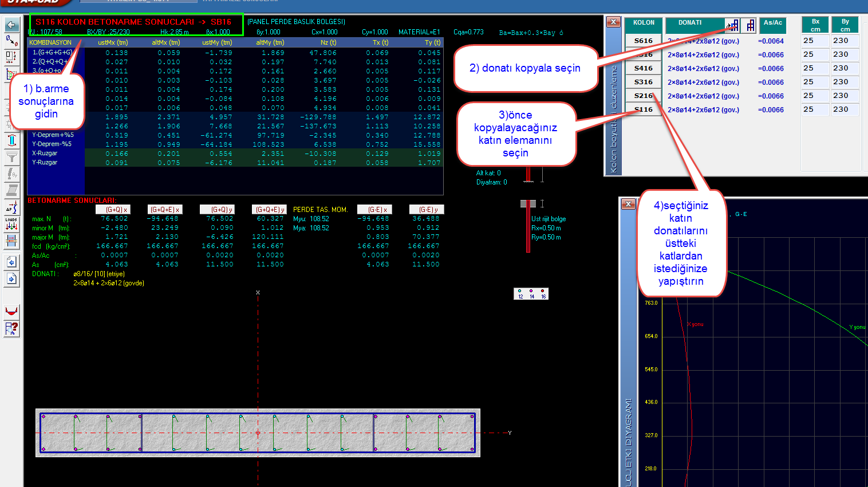The image size is (868, 487).
Task: Close the column dimension editing panel
Action: (x=613, y=22)
